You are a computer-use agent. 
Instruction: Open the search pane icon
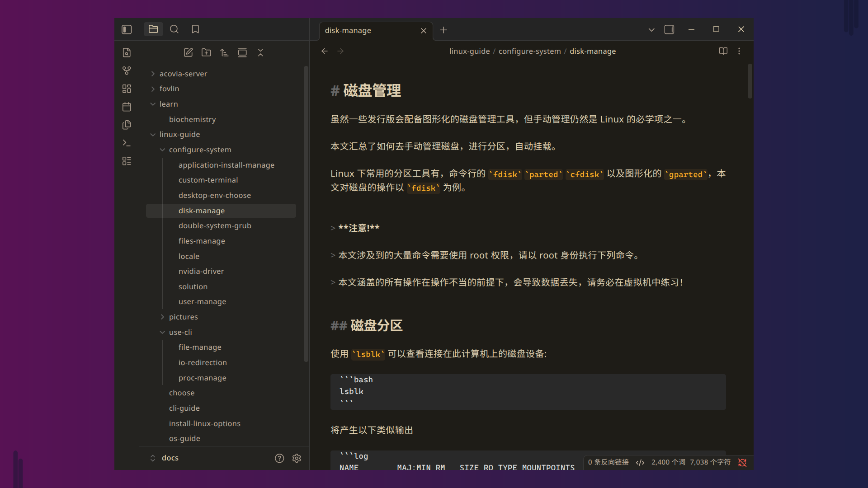click(x=174, y=29)
